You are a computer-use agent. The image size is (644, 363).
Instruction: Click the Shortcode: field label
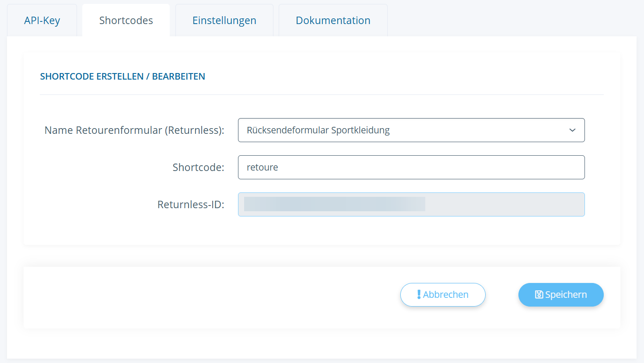198,168
